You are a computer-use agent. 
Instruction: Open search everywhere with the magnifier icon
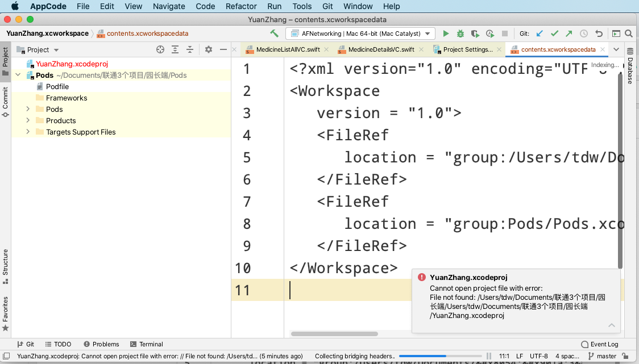628,34
